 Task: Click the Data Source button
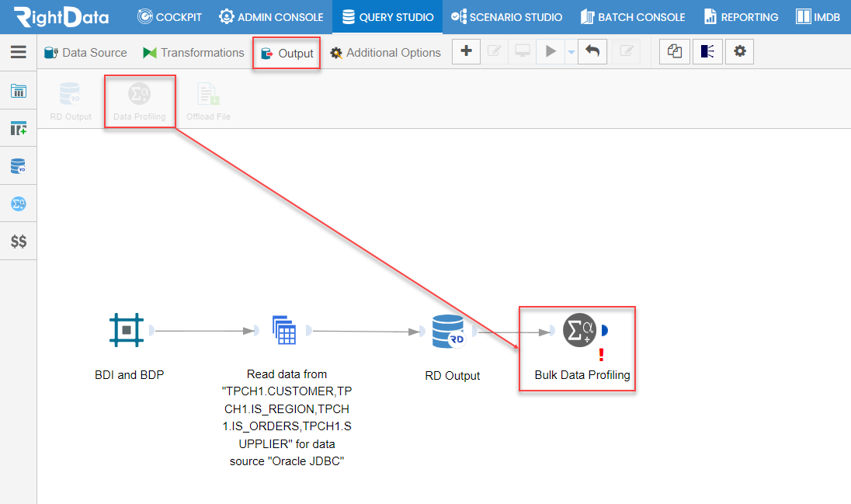point(85,53)
